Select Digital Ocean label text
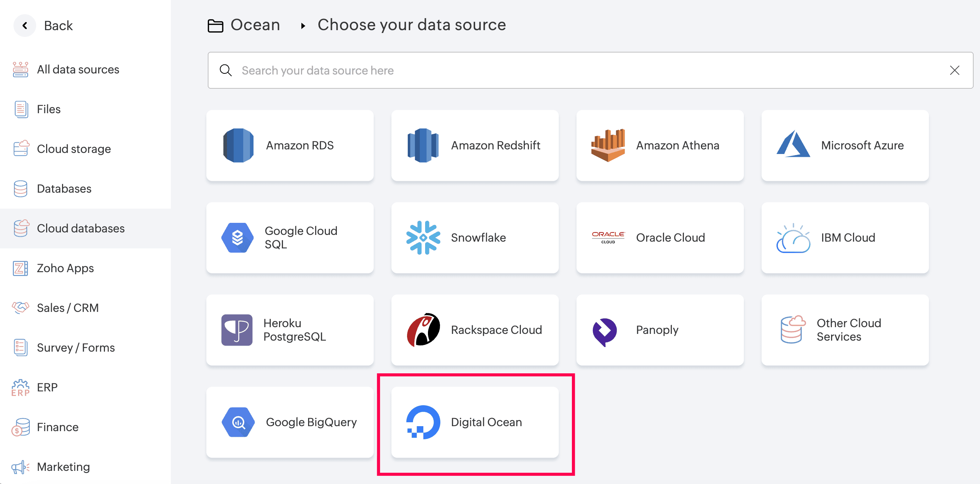 486,422
